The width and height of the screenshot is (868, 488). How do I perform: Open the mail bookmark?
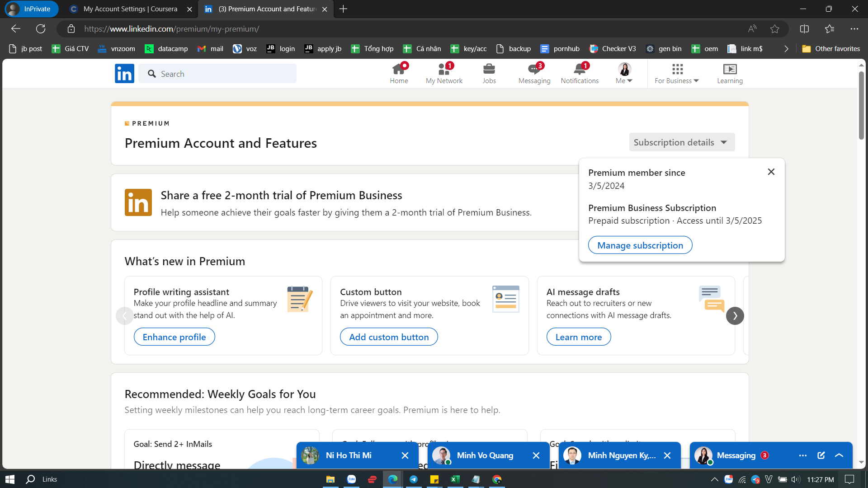(211, 49)
